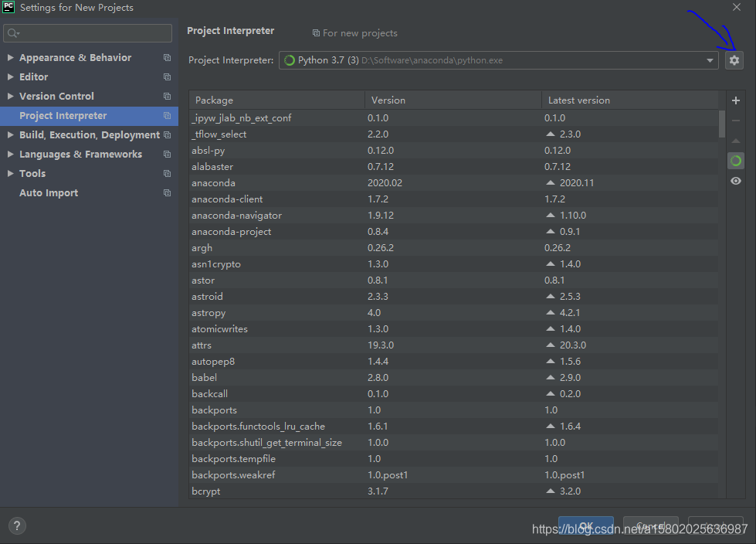This screenshot has width=756, height=544.
Task: Click the upgrade arrow in attrs row
Action: (x=550, y=345)
